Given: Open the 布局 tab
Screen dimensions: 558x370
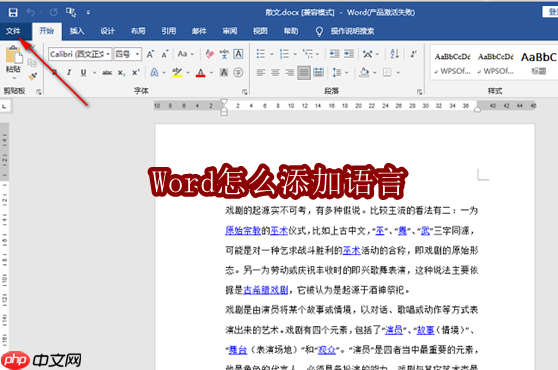Looking at the screenshot, I should click(x=138, y=31).
